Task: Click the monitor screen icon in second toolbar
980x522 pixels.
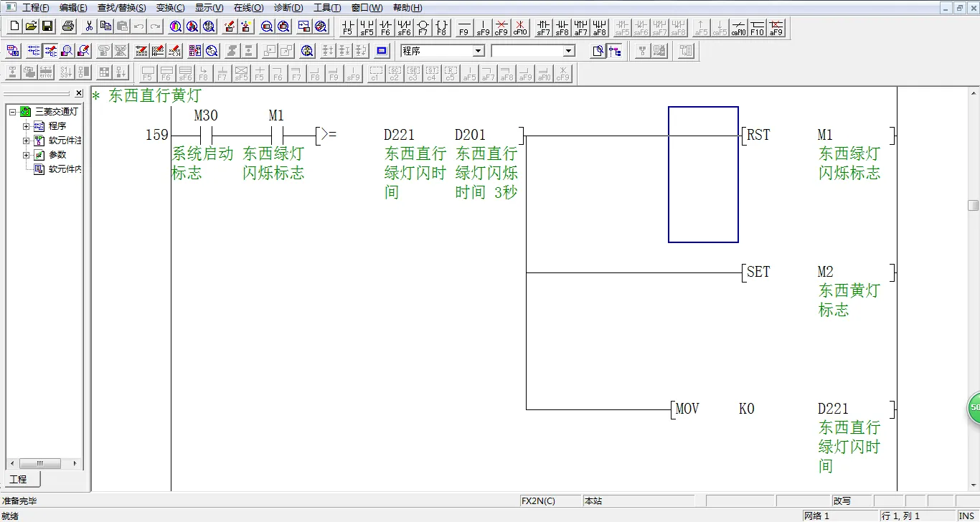Action: click(x=382, y=51)
